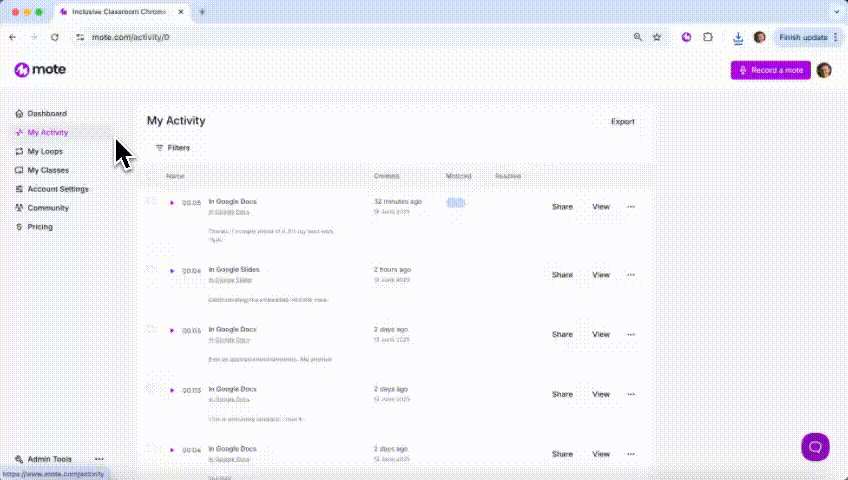Viewport: 848px width, 480px height.
Task: Click the Record a mote button
Action: [771, 70]
